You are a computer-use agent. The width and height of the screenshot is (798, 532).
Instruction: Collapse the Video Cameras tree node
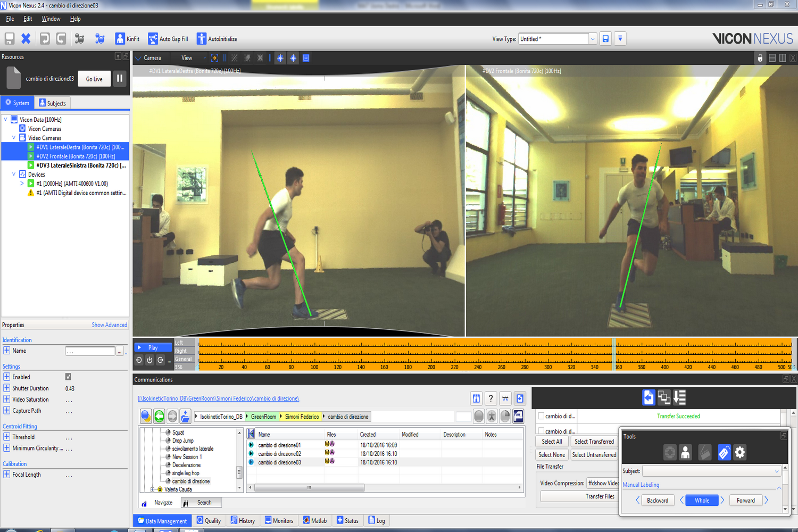14,138
